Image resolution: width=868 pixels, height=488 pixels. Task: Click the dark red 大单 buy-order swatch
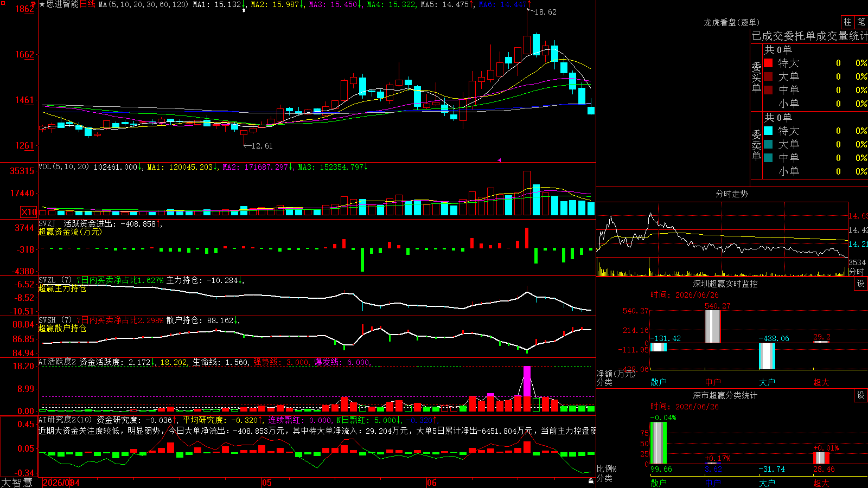(x=768, y=76)
